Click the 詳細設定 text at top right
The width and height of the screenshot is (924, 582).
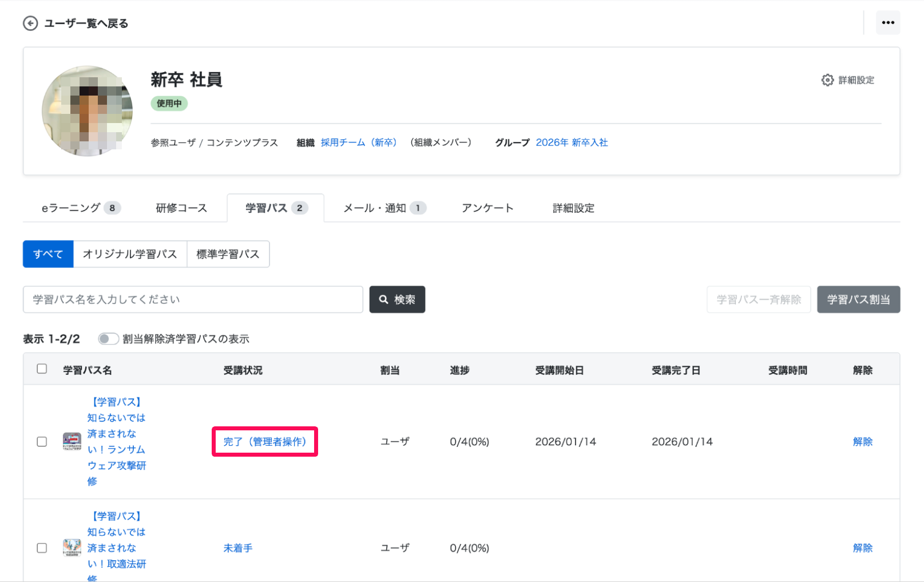pos(856,80)
